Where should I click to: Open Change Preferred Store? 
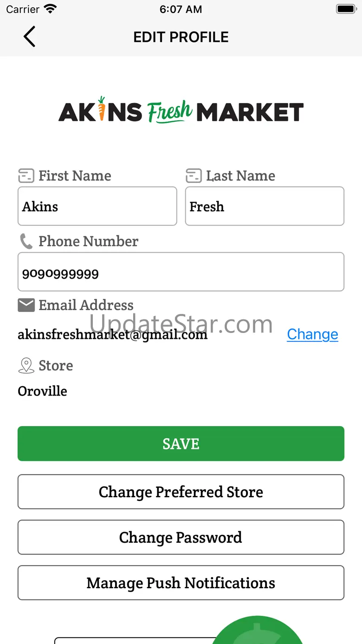click(x=181, y=492)
